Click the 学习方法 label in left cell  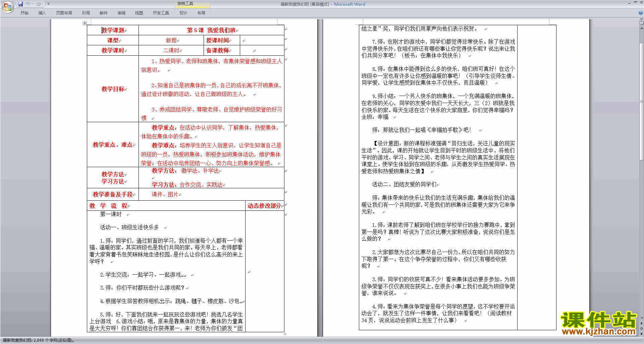(113, 181)
